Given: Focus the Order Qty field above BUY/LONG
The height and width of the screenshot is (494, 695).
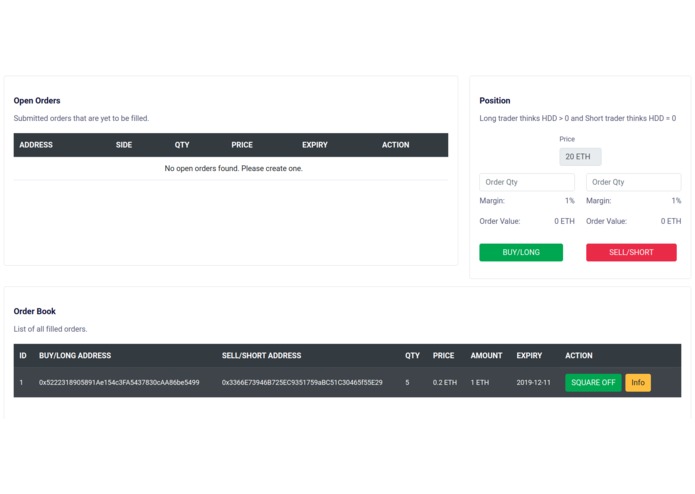Looking at the screenshot, I should tap(527, 182).
